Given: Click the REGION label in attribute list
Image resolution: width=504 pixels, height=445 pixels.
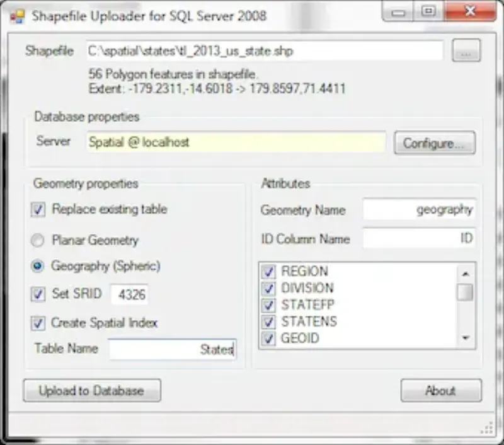Looking at the screenshot, I should [304, 272].
